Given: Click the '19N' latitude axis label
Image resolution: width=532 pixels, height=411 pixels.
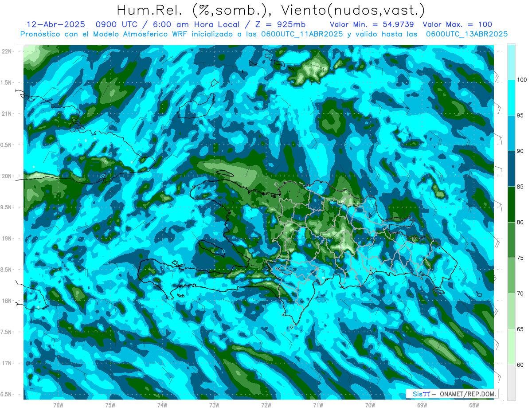Looking at the screenshot, I should point(7,238).
